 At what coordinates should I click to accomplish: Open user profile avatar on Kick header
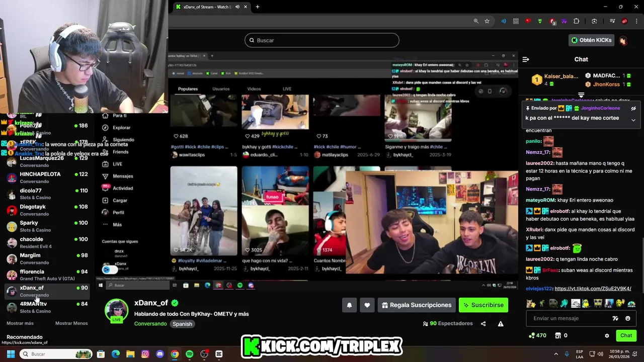(x=623, y=40)
